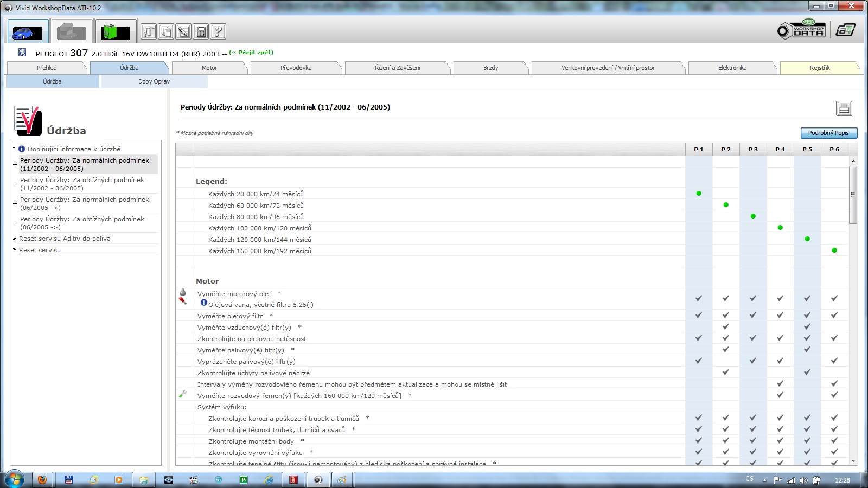
Task: Switch to the Převodovka tab
Action: point(296,68)
